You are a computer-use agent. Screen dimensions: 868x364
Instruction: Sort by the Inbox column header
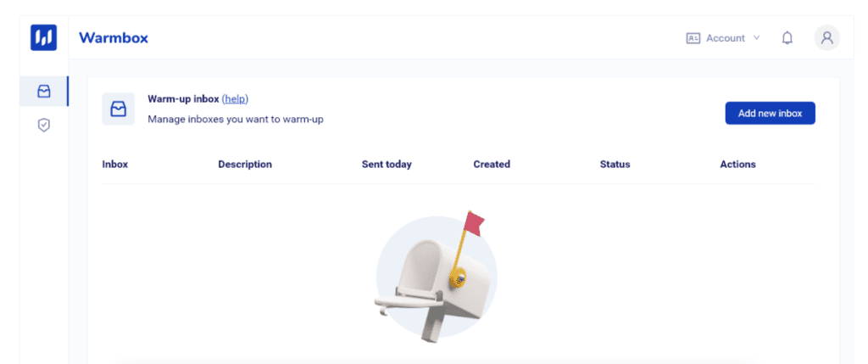[x=114, y=165]
